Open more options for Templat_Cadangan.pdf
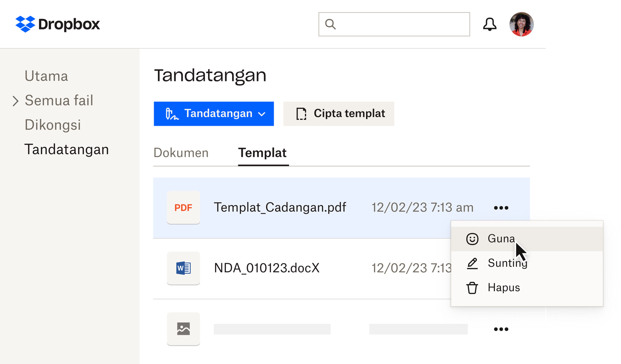Screen dimensions: 621x364 click(x=501, y=208)
